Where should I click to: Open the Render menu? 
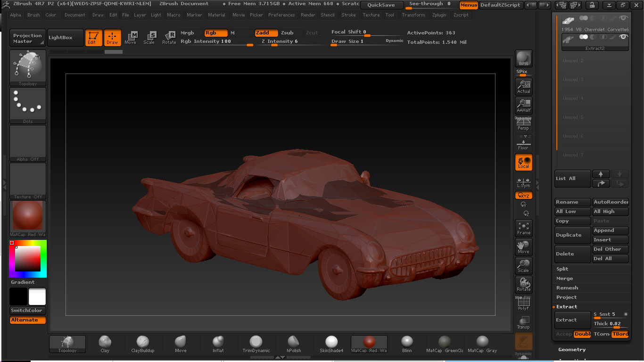click(x=308, y=15)
